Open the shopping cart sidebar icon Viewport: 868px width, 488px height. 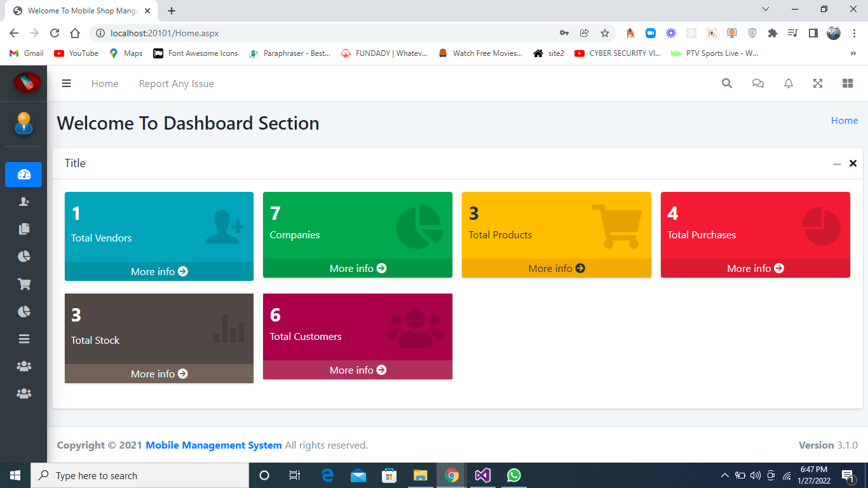click(23, 283)
